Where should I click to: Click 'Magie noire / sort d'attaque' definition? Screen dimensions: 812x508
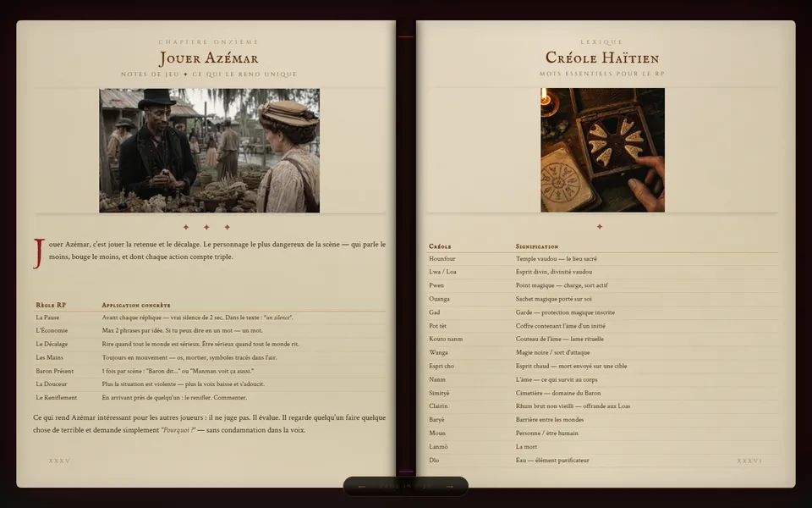[x=552, y=352]
